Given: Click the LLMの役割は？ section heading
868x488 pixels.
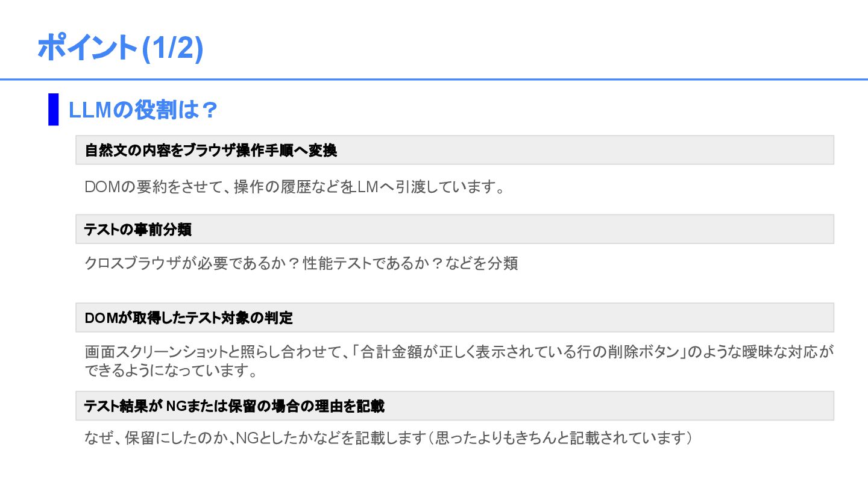Looking at the screenshot, I should (x=143, y=110).
